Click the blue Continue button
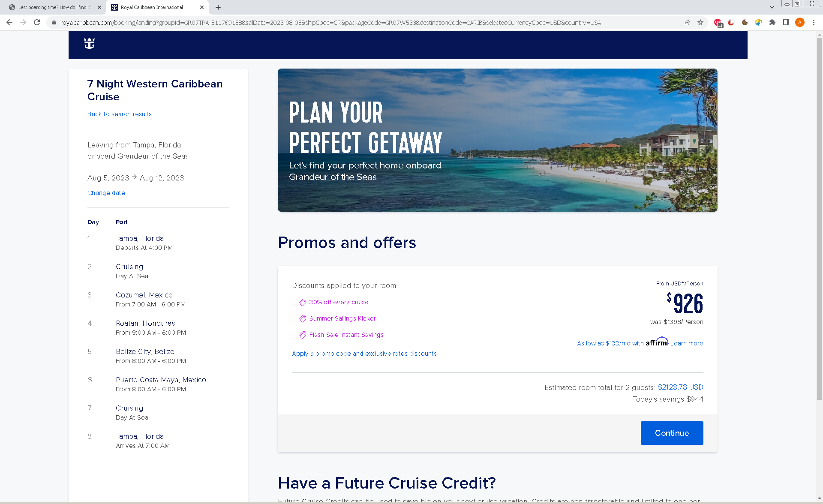Screen dimensions: 823x504 tap(672, 433)
